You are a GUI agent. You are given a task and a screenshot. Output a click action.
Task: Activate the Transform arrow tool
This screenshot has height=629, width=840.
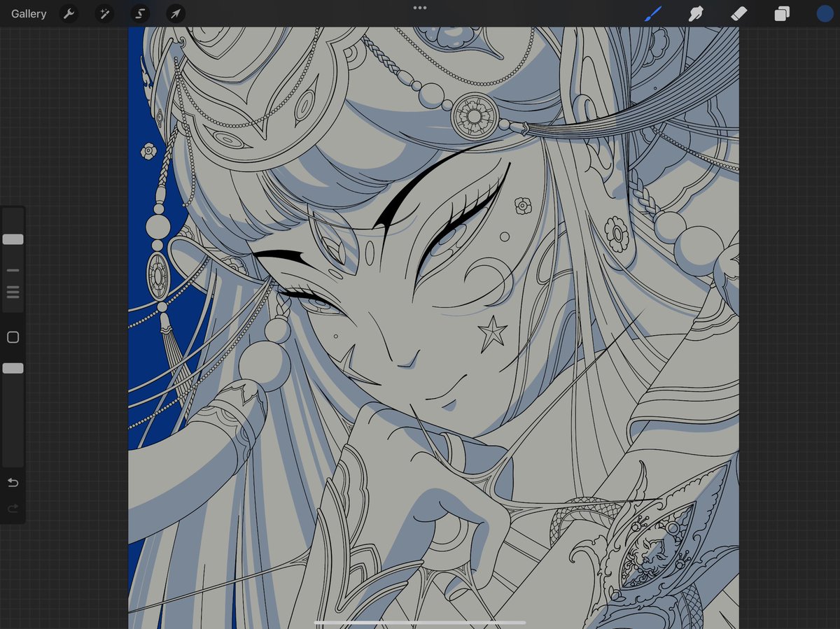tap(176, 13)
